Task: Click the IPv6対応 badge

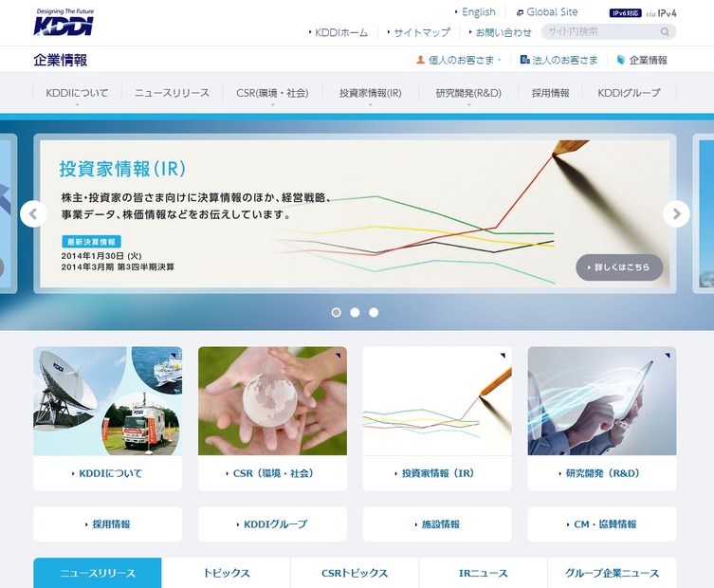Action: [625, 13]
